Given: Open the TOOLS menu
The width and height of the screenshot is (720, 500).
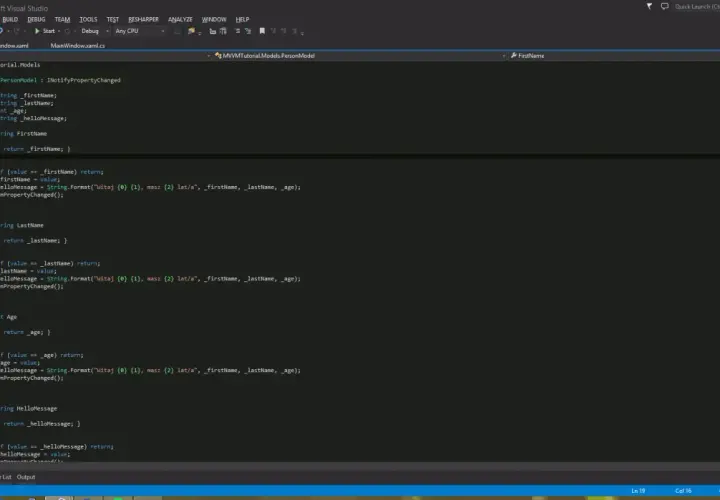Looking at the screenshot, I should click(88, 19).
